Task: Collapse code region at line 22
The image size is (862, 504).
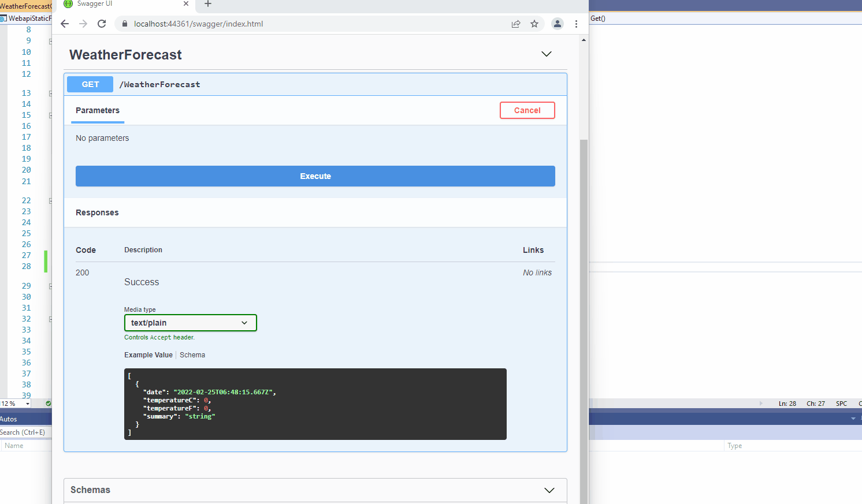Action: tap(51, 201)
